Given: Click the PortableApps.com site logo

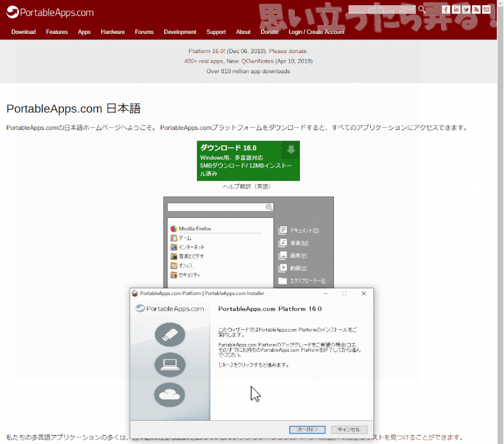Looking at the screenshot, I should tap(50, 12).
